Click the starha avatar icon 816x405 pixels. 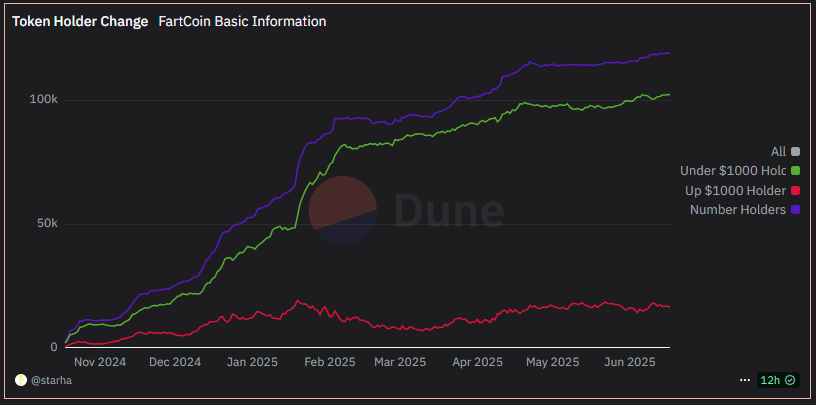pyautogui.click(x=20, y=381)
